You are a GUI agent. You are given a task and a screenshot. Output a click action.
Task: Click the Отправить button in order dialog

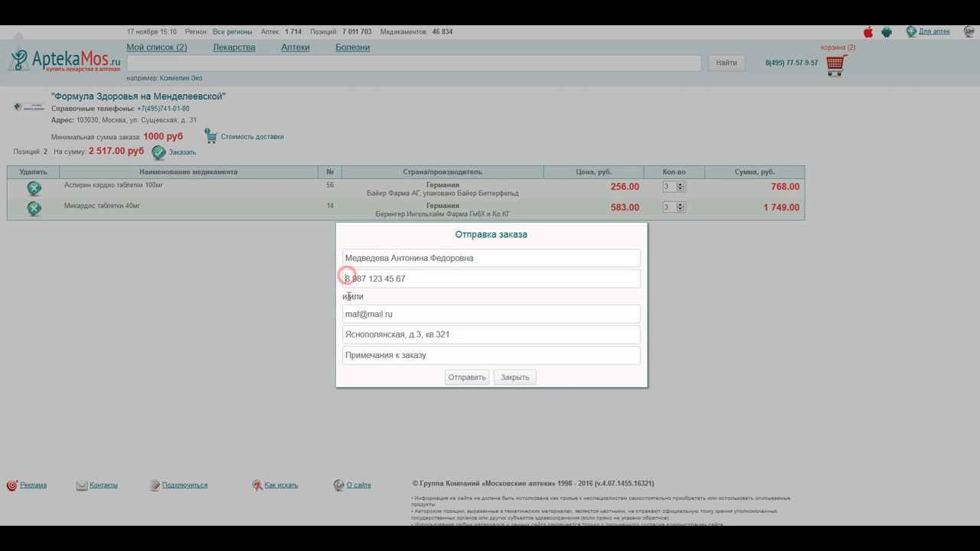(467, 377)
